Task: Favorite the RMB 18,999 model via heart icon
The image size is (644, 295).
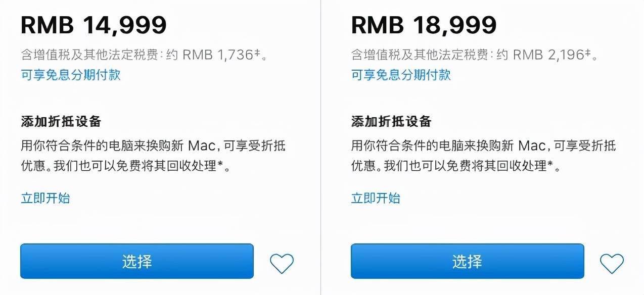Action: point(612,262)
